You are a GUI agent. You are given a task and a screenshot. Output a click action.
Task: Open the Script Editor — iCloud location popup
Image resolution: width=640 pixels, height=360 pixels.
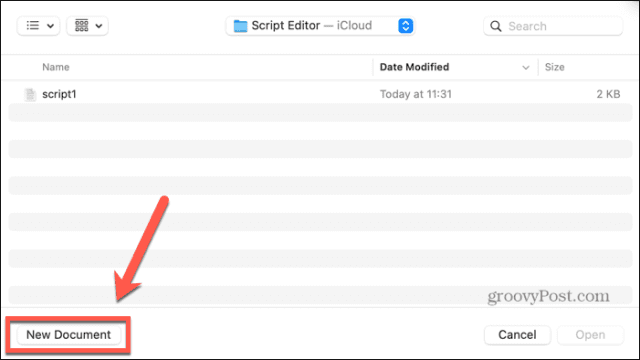click(320, 26)
